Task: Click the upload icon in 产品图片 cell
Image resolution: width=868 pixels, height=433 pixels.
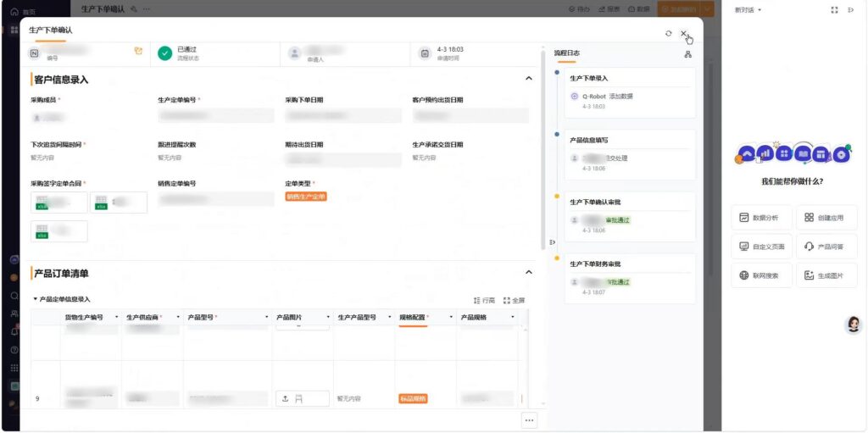Action: [x=286, y=398]
